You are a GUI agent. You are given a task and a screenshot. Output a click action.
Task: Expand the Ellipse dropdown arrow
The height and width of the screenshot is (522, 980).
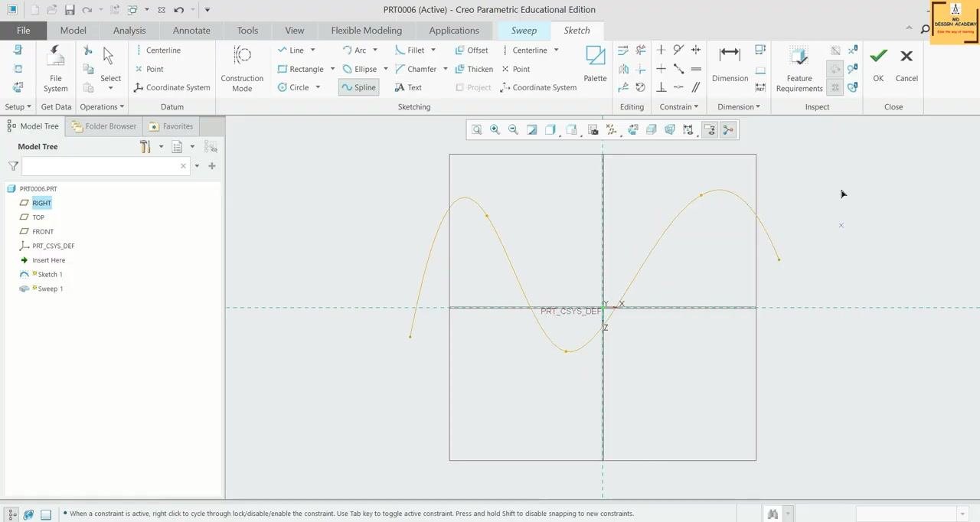point(385,69)
